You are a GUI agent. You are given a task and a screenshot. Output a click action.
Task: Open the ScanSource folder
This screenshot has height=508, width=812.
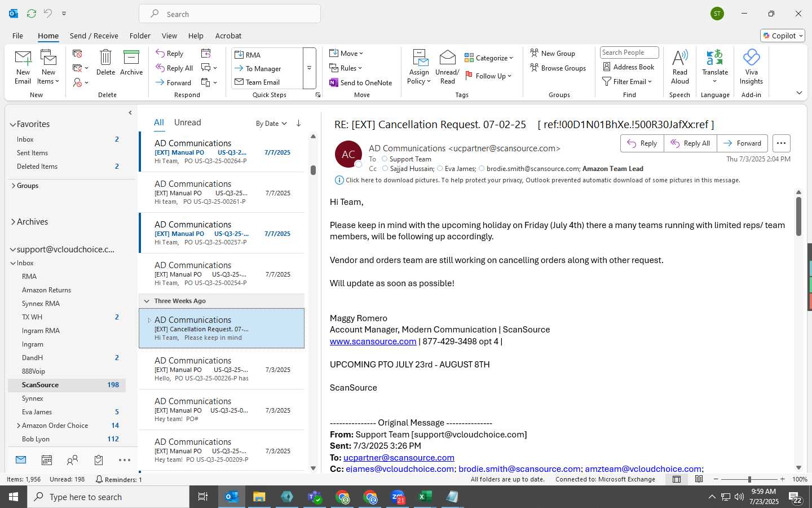click(x=67, y=385)
